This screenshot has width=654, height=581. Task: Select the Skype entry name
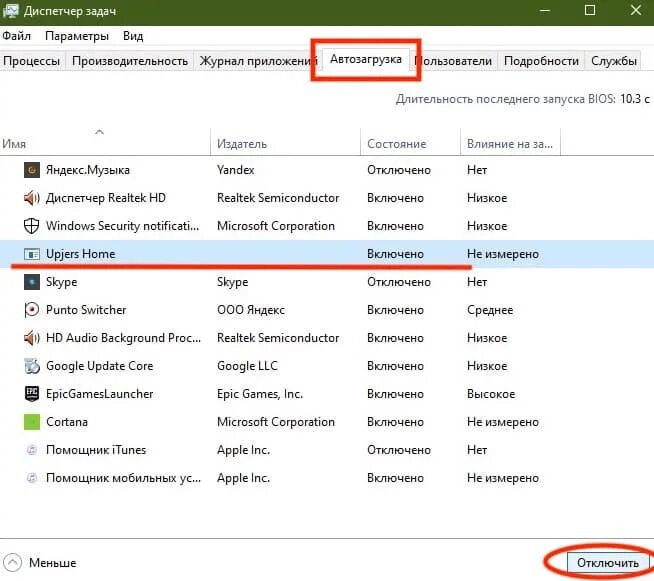tap(61, 282)
